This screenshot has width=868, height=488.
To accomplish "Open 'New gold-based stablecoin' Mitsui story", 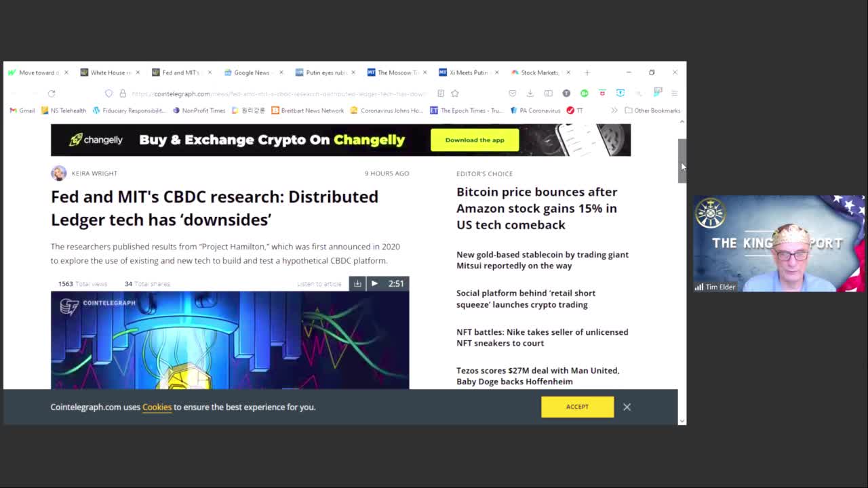I will (542, 260).
